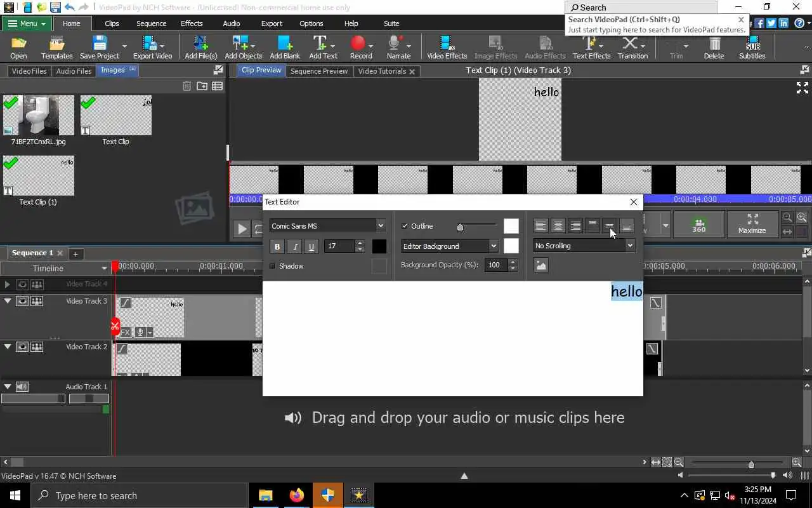The image size is (812, 508).
Task: Align text left in Text Editor
Action: [540, 225]
